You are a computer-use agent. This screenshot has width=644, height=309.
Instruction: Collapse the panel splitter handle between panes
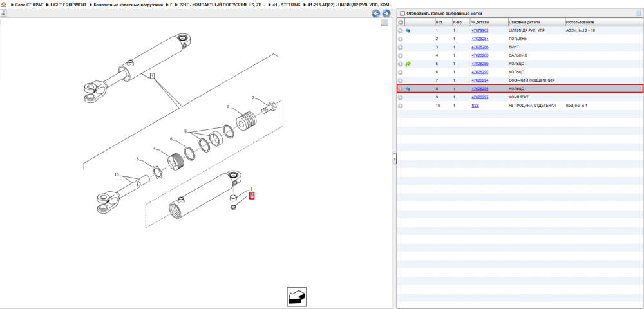394,159
